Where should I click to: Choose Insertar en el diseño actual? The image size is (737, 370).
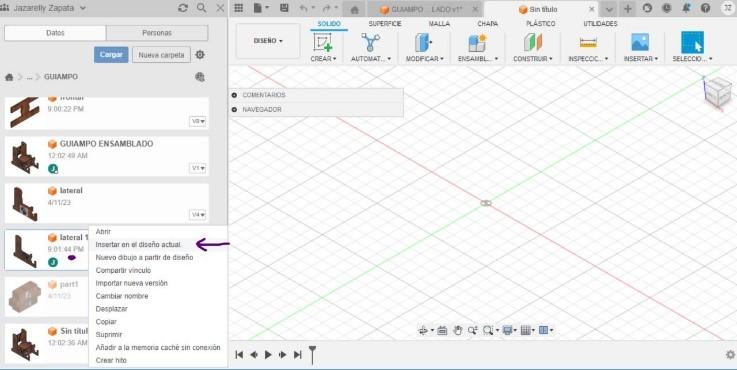138,244
